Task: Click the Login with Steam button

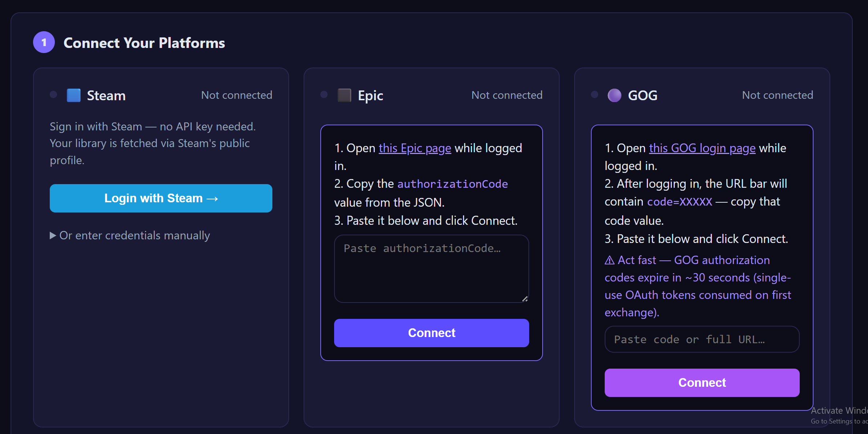Action: (x=161, y=198)
